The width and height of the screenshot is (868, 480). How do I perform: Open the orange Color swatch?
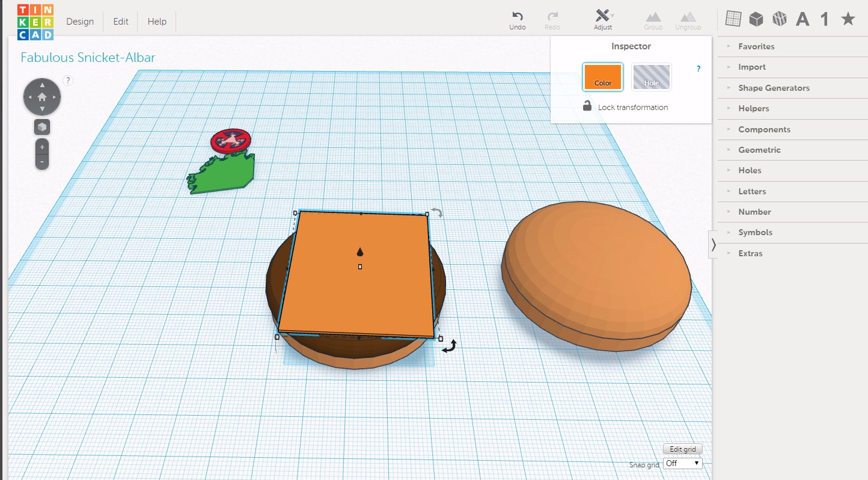click(603, 77)
